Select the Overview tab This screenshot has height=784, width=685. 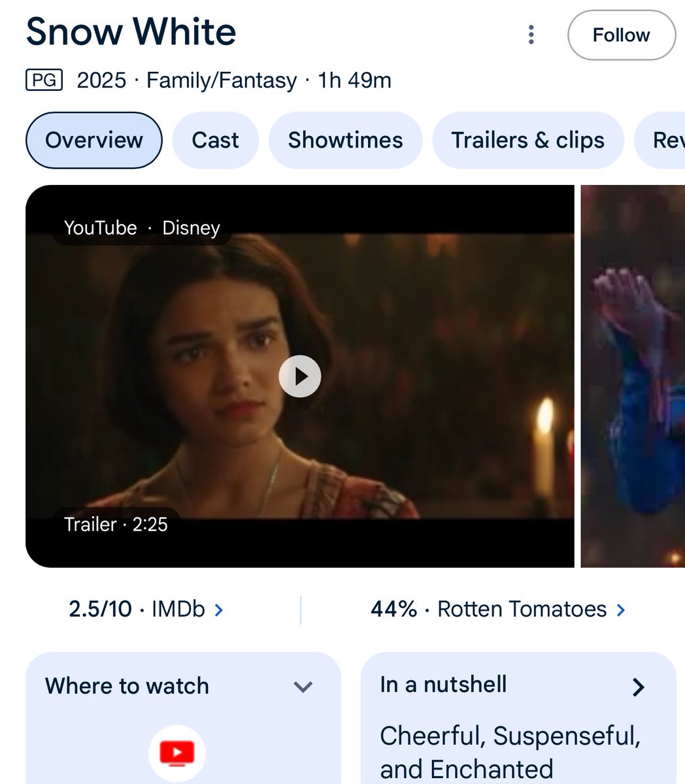tap(93, 140)
